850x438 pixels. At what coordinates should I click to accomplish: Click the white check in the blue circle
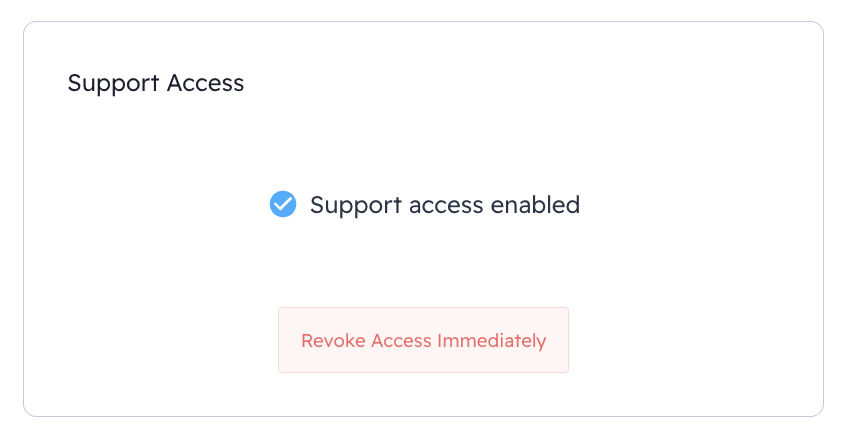pyautogui.click(x=283, y=204)
